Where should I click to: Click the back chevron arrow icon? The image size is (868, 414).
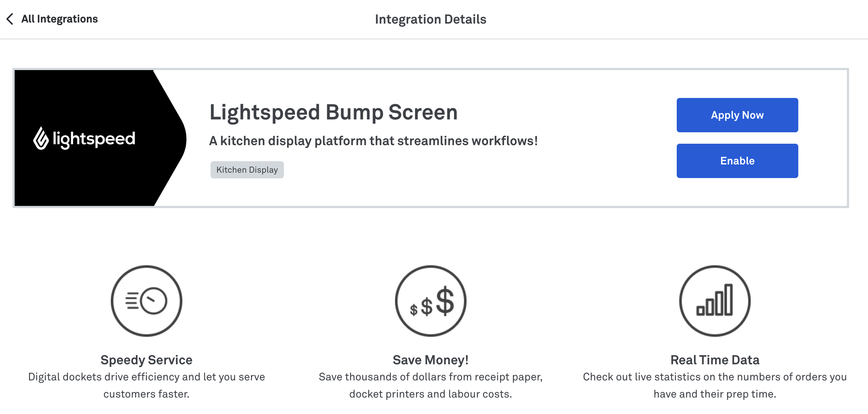[x=10, y=19]
